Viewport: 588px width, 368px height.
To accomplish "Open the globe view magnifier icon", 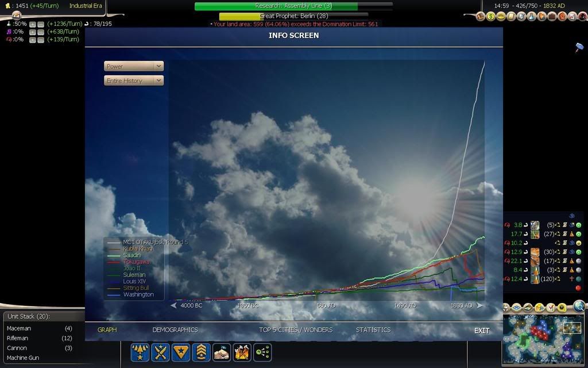I will 579,307.
